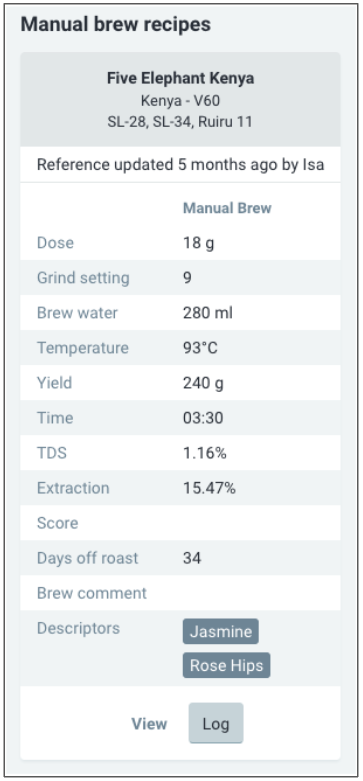The width and height of the screenshot is (363, 781).
Task: Click the Reference updated by Isa line
Action: pyautogui.click(x=180, y=164)
